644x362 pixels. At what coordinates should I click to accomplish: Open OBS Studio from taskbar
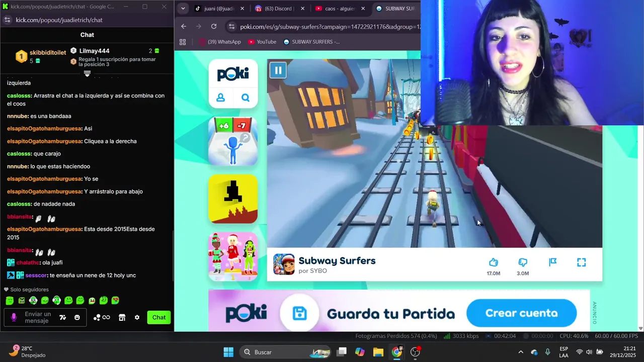416,352
